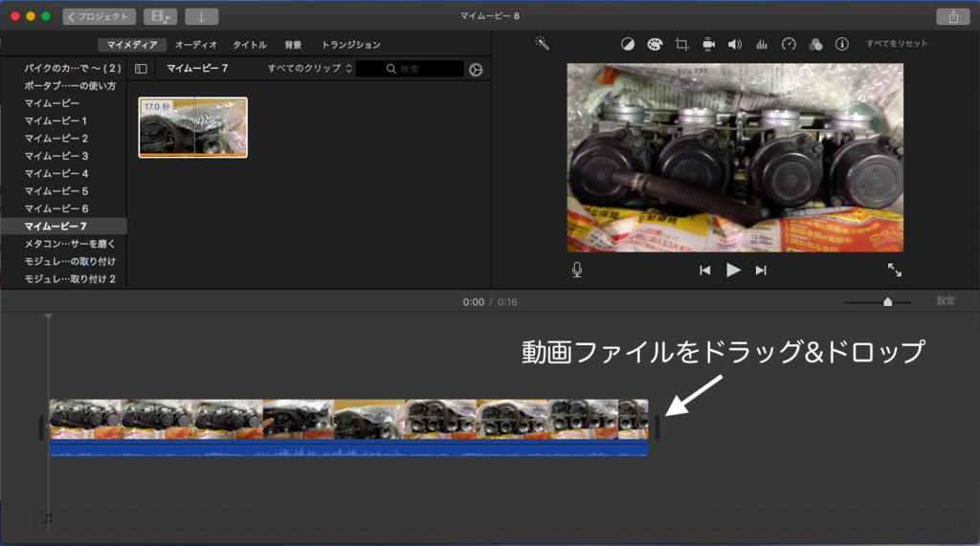Screen dimensions: 980x546
Task: Select the video clip in the timeline
Action: pos(348,419)
